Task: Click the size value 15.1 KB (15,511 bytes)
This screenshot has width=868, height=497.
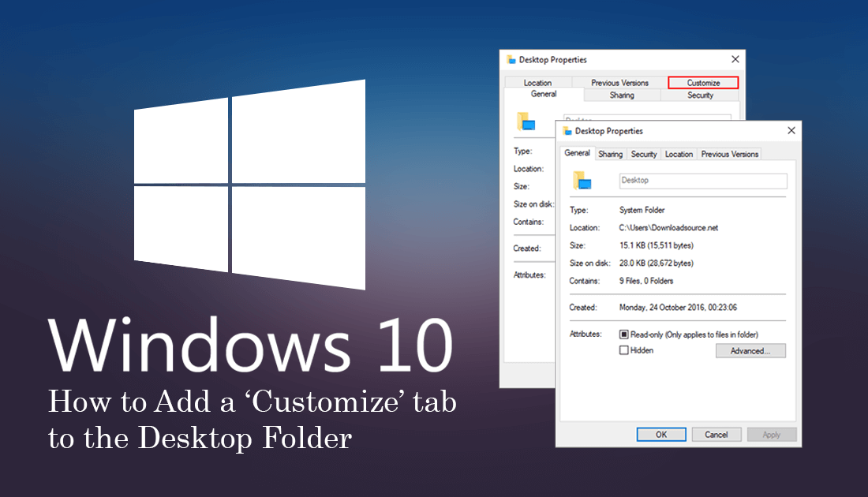Action: (x=656, y=245)
